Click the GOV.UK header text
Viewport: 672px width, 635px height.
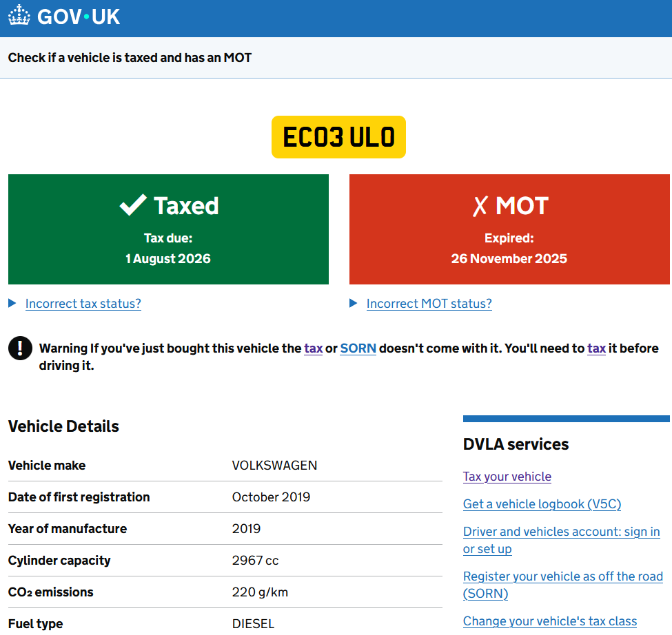tap(79, 17)
